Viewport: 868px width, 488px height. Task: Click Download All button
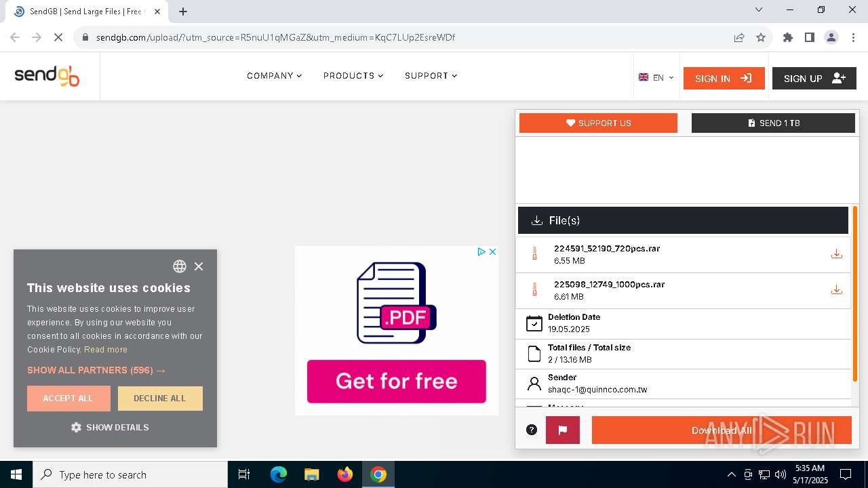pyautogui.click(x=722, y=430)
